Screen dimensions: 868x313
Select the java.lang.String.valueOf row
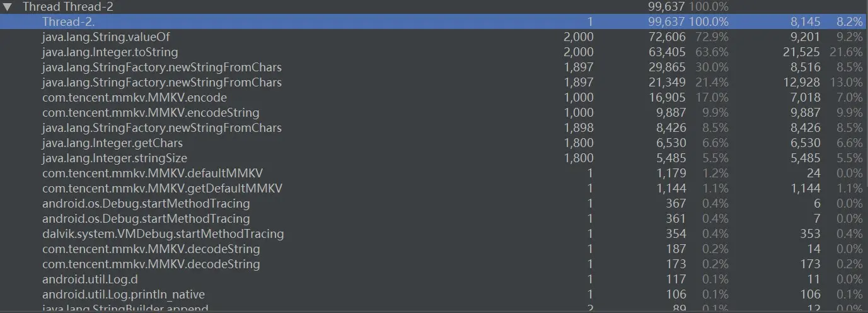pos(434,37)
